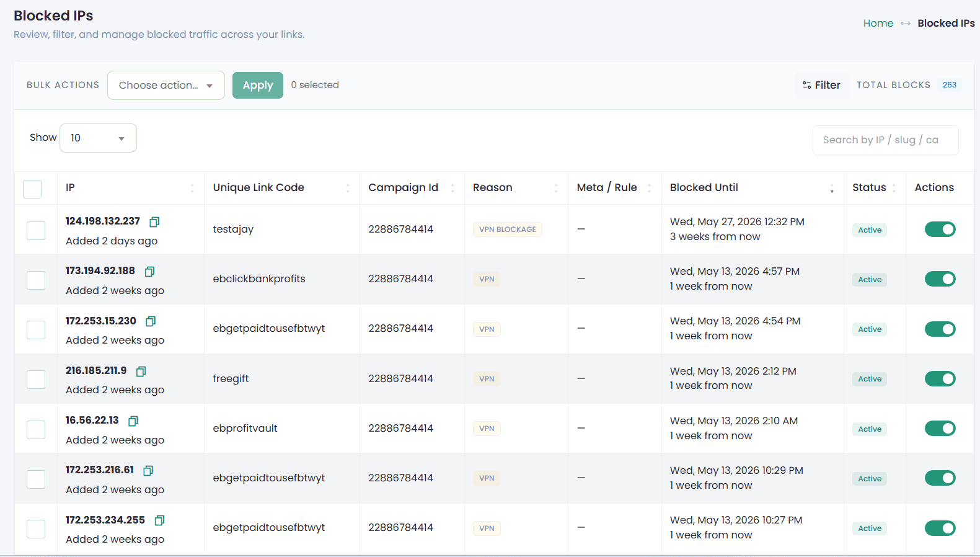The width and height of the screenshot is (980, 557).
Task: Select row checkbox for 172.253.234.255
Action: tap(36, 528)
